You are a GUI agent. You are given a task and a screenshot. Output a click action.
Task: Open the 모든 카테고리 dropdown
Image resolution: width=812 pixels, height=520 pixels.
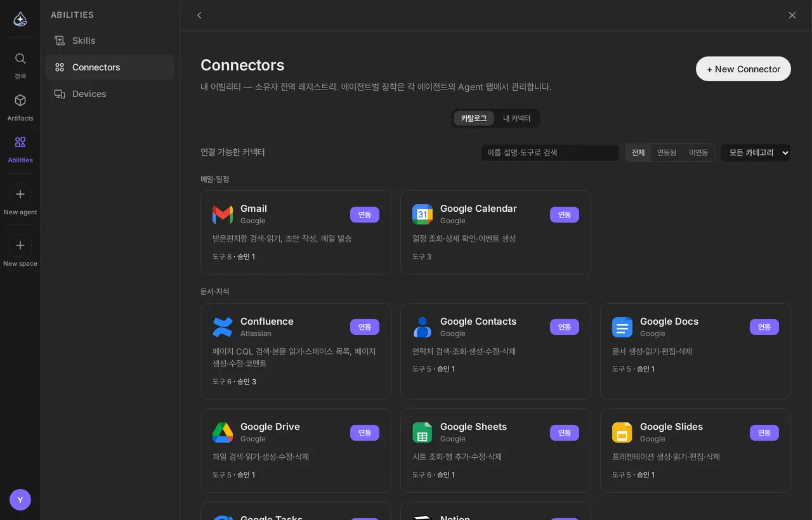(756, 152)
